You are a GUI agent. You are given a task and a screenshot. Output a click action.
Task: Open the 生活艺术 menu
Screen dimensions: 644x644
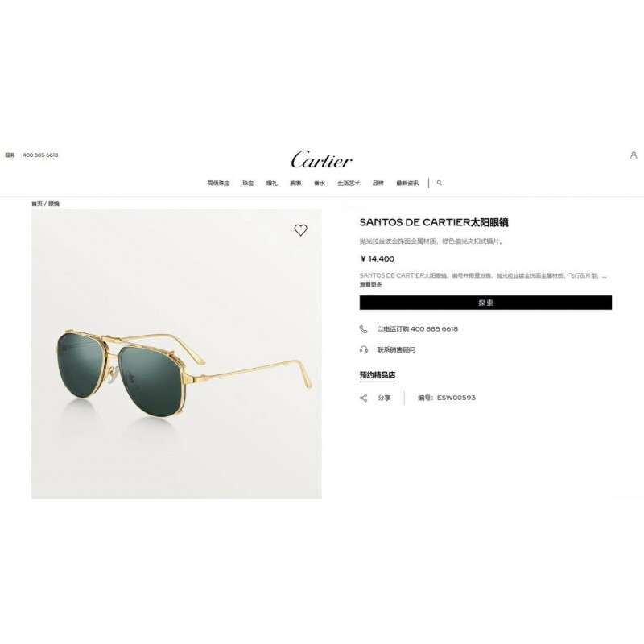pos(349,184)
